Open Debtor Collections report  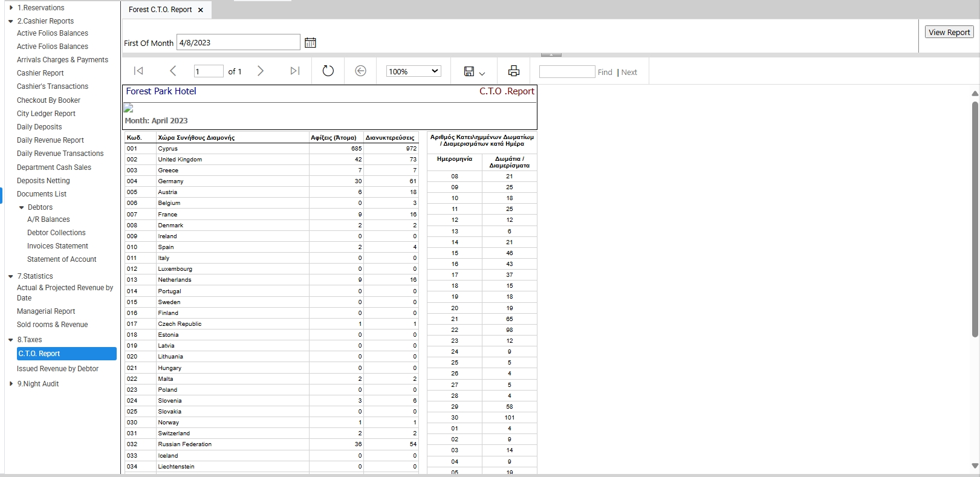(56, 233)
